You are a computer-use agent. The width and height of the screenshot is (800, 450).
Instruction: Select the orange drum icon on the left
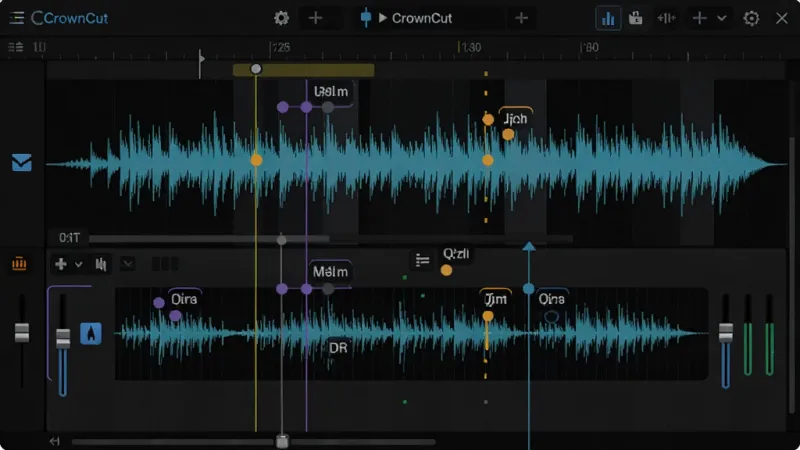point(19,264)
